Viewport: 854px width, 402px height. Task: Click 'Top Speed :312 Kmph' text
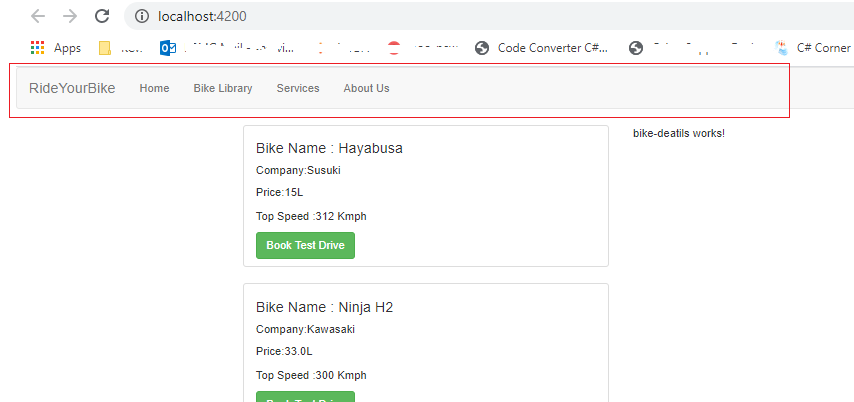point(311,216)
